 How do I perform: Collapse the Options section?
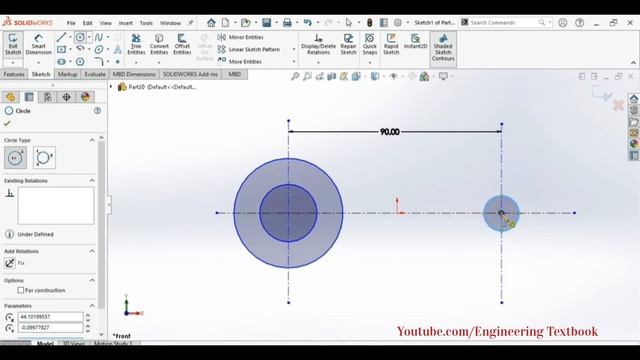tap(92, 280)
